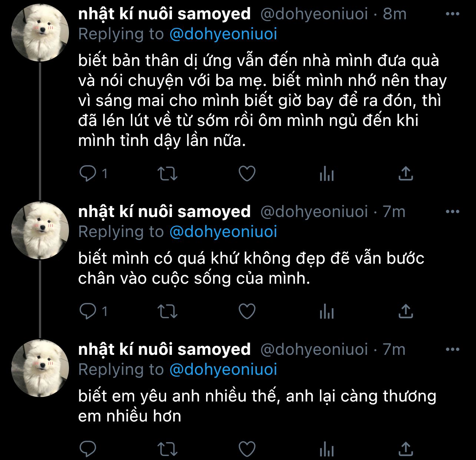Like the 'biết mình có quá khứ' tweet
This screenshot has height=460, width=476.
[x=247, y=311]
